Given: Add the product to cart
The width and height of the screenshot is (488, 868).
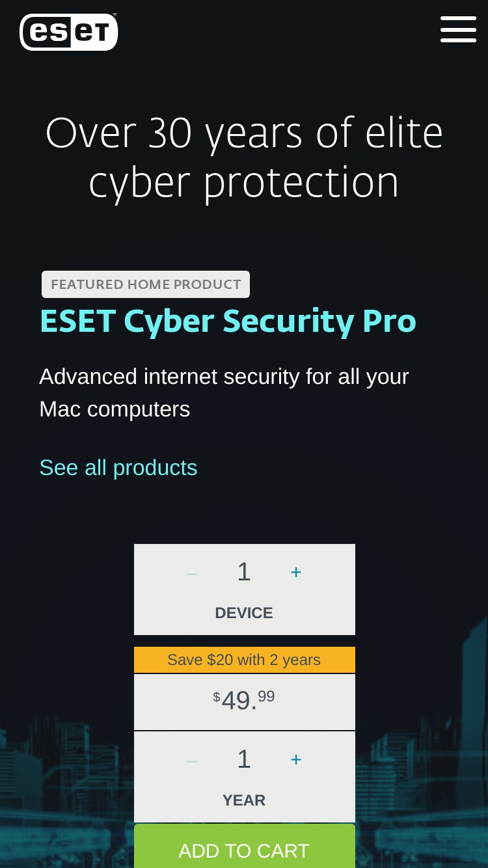Looking at the screenshot, I should (x=245, y=847).
